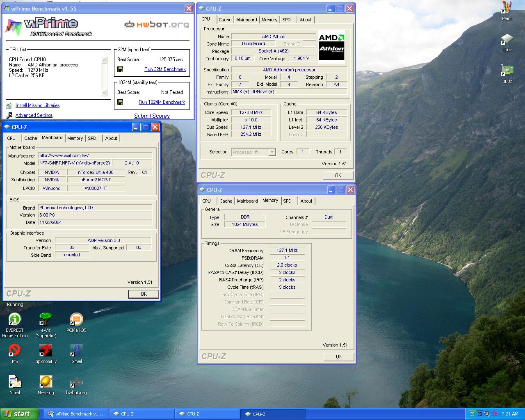Click the AMD Athlon processor logo
The width and height of the screenshot is (525, 420).
[332, 47]
